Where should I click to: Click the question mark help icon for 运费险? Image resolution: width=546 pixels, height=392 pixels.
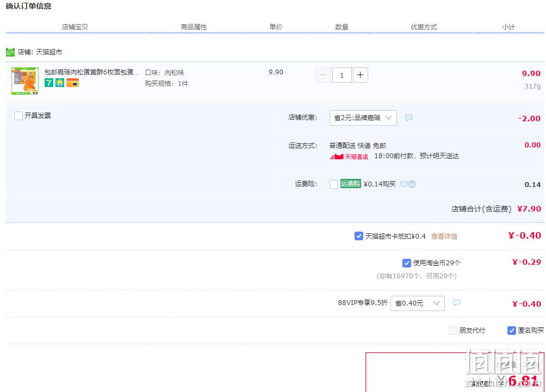click(412, 184)
